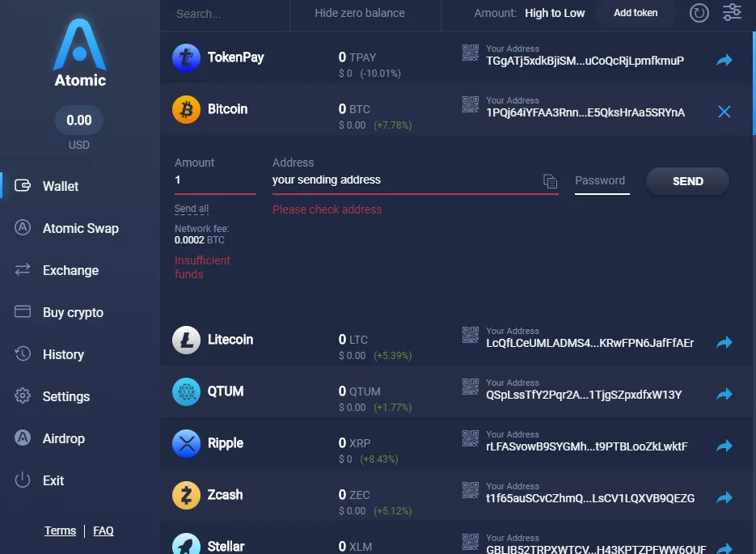This screenshot has width=756, height=554.
Task: Click the Exchange arrows icon
Action: [23, 269]
